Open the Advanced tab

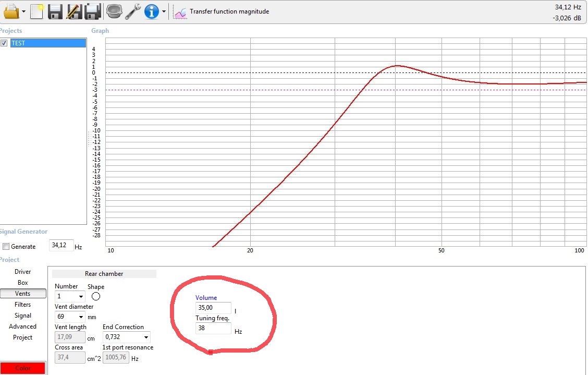click(23, 326)
